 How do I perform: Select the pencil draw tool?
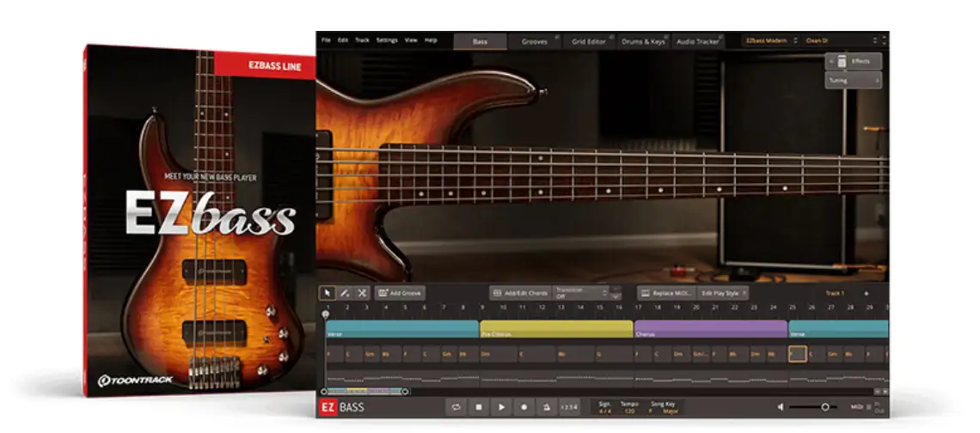click(x=345, y=292)
